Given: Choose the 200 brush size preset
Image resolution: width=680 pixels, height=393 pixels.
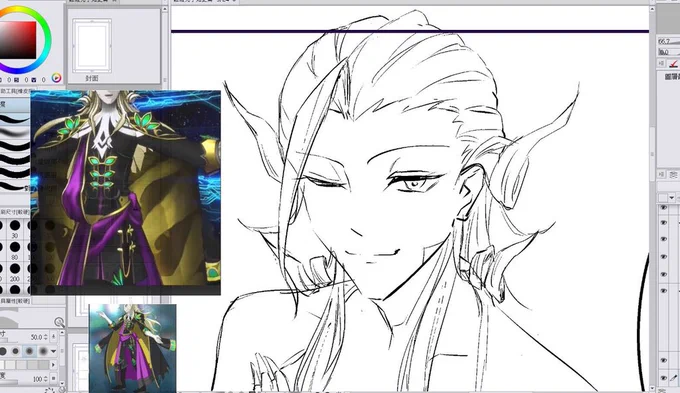Looking at the screenshot, I should point(15,272).
